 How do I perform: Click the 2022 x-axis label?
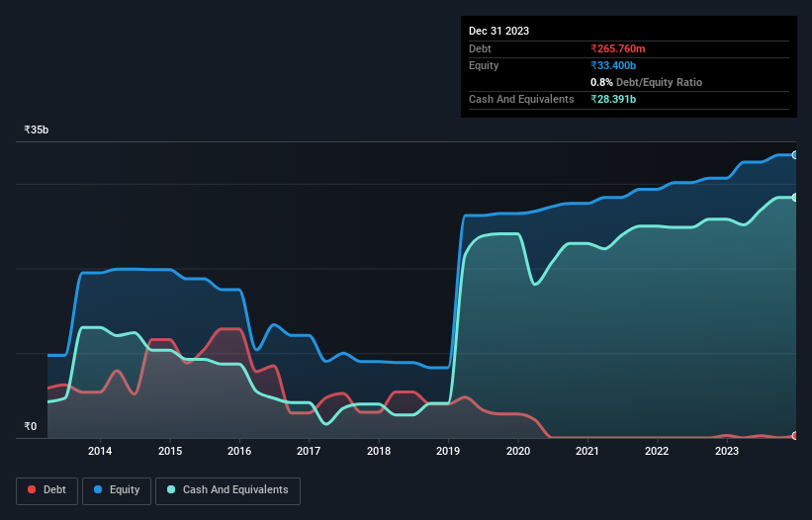coord(657,451)
